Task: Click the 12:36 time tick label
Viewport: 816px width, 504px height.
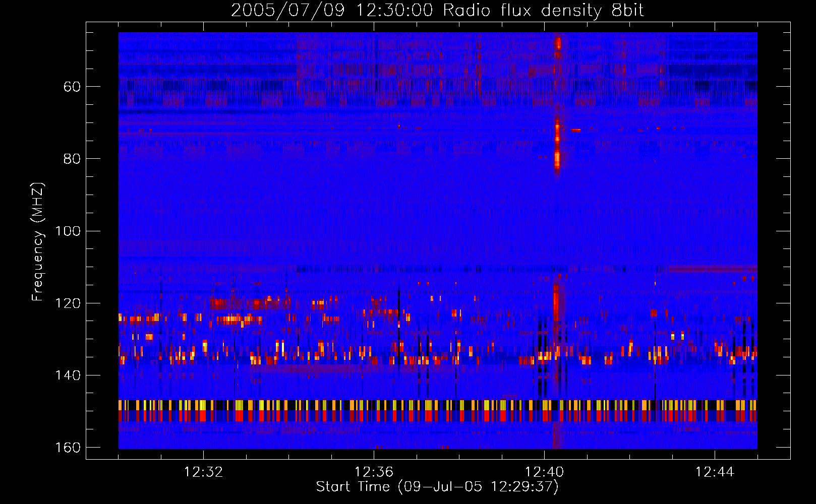Action: click(374, 472)
